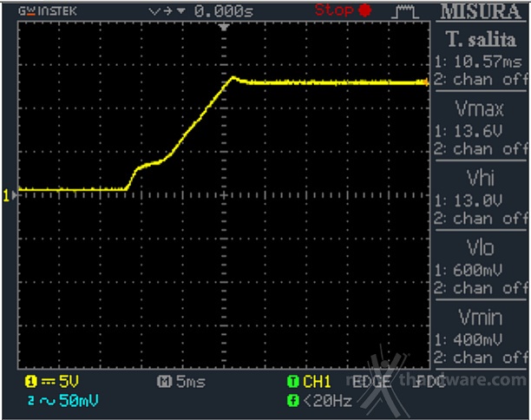Click the 13.0V Vhi reading
This screenshot has height=420, width=531.
[478, 200]
